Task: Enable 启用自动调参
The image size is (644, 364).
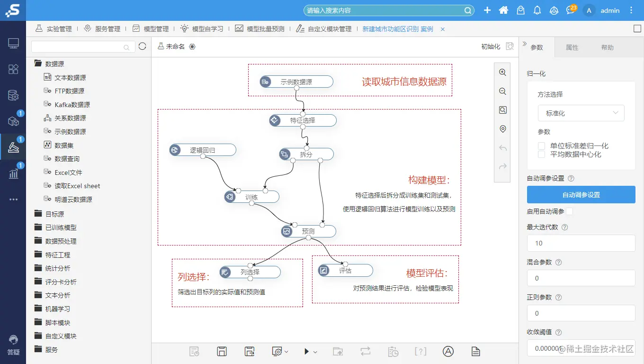Action: 570,211
